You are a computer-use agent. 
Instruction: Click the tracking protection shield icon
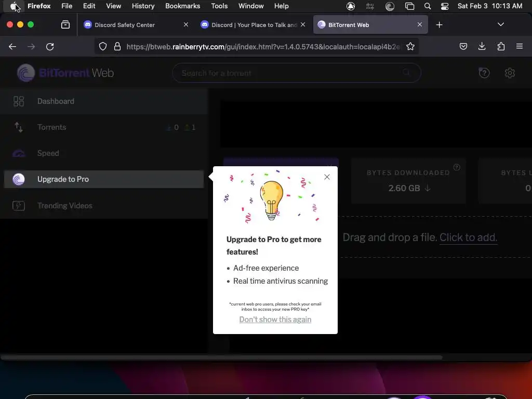click(103, 46)
